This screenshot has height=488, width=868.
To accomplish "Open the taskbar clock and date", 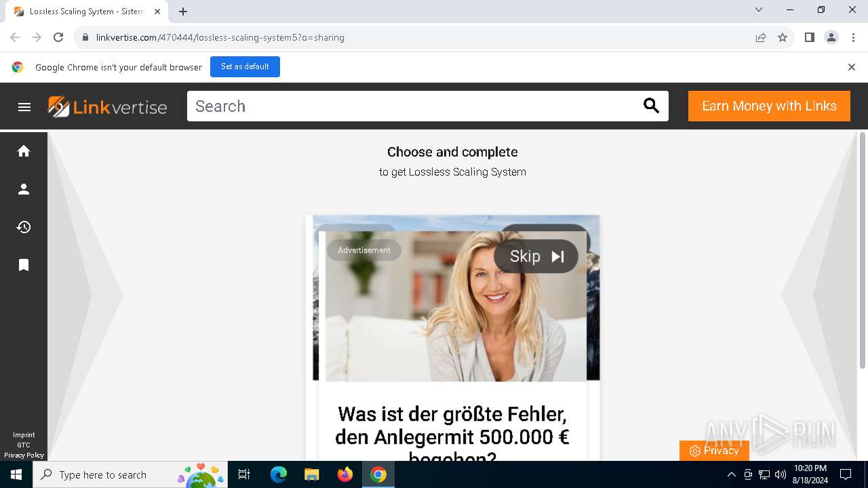I will tap(810, 474).
